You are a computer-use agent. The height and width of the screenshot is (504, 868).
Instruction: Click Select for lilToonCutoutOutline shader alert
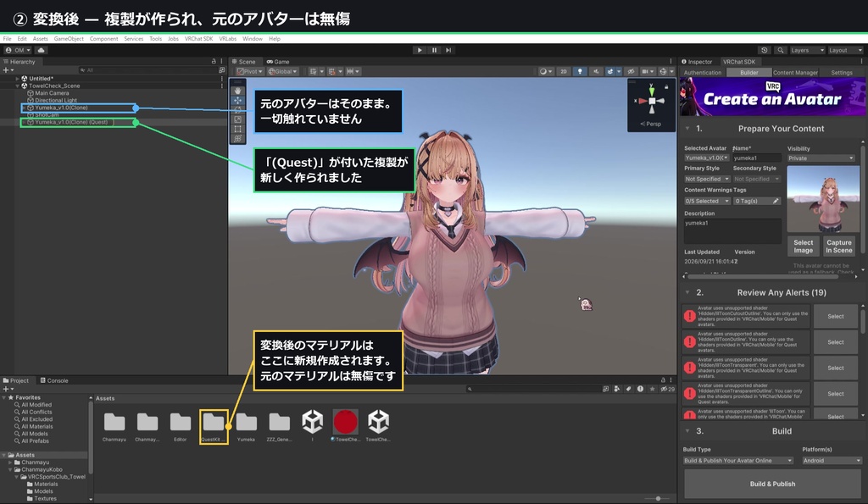coord(835,317)
